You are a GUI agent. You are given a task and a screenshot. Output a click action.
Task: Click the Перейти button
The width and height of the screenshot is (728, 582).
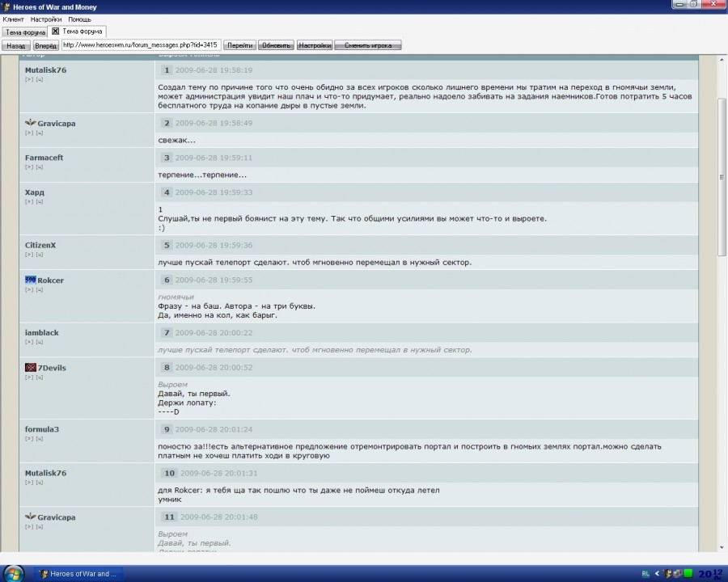pos(239,45)
